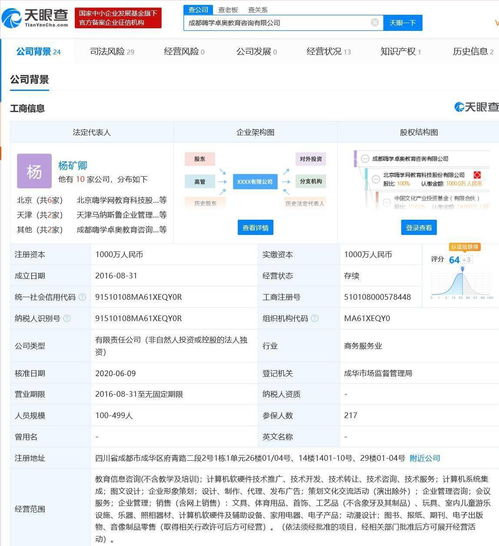Viewport: 499px width, 546px height.
Task: Click the help icon beside 组织机构代码
Action: point(315,318)
